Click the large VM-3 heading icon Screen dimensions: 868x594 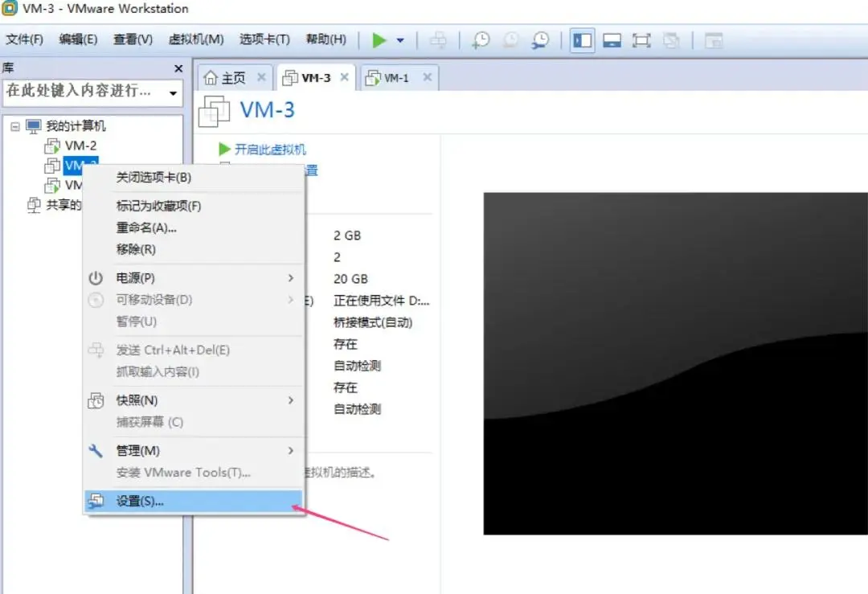tap(214, 111)
